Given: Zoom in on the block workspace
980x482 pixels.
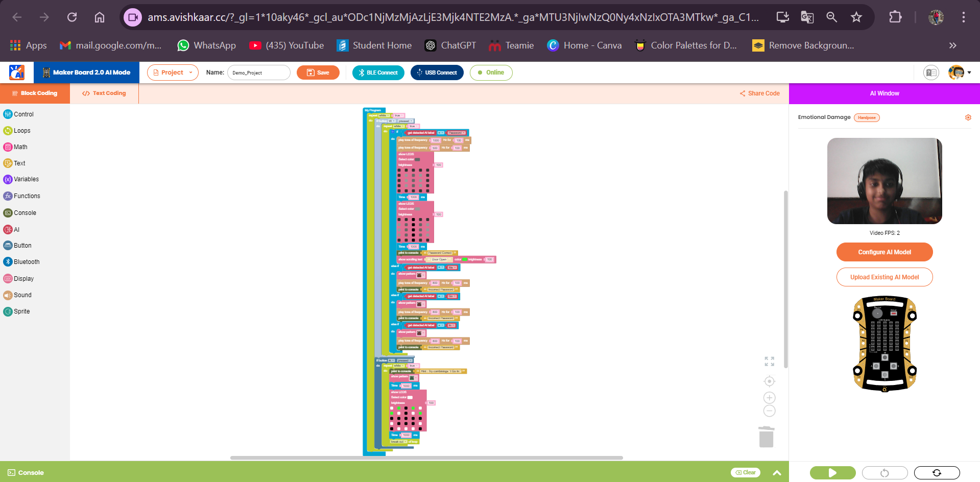Looking at the screenshot, I should [769, 397].
